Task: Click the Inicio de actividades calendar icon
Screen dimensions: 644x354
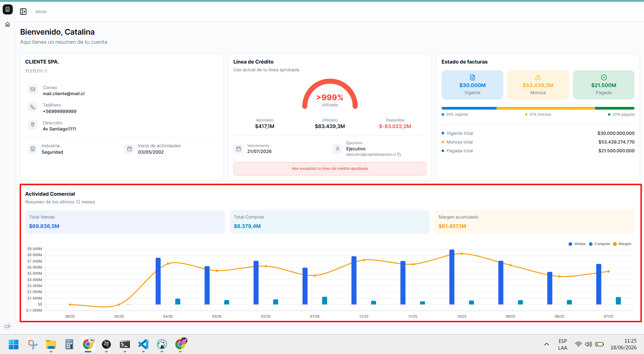Action: [129, 149]
